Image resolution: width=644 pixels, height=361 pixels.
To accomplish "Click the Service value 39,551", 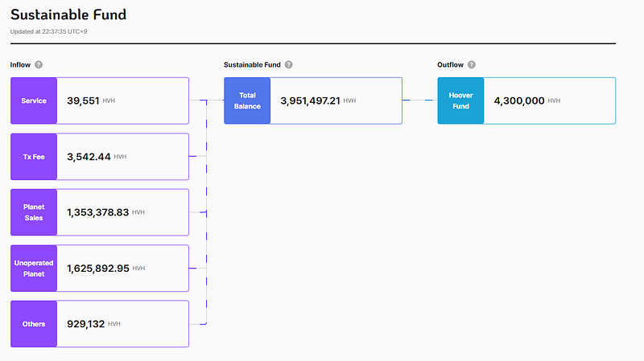I will (x=83, y=101).
